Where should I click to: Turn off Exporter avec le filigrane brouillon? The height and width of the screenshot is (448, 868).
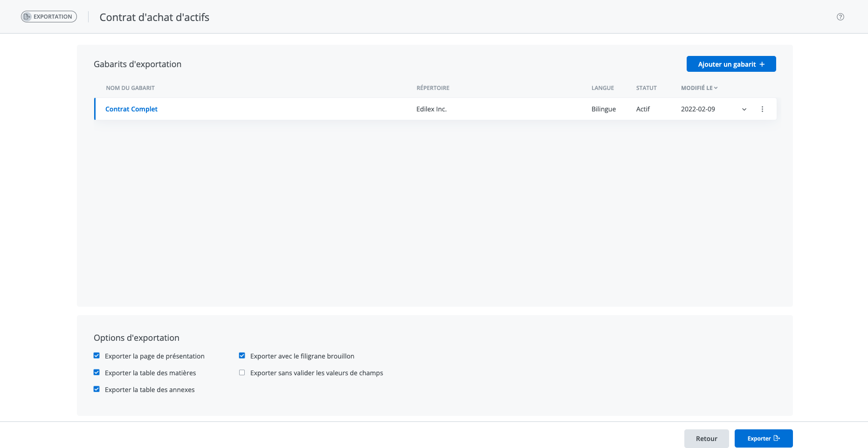click(x=242, y=356)
